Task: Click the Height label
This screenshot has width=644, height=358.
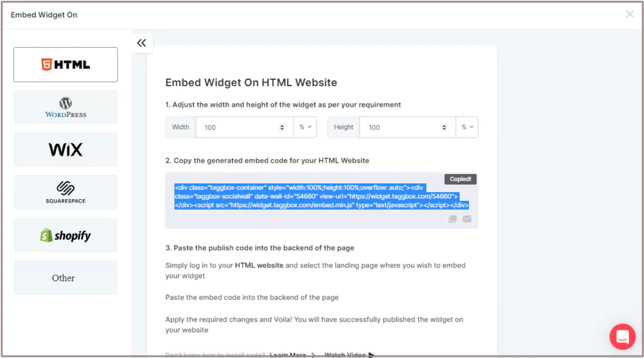Action: (343, 127)
